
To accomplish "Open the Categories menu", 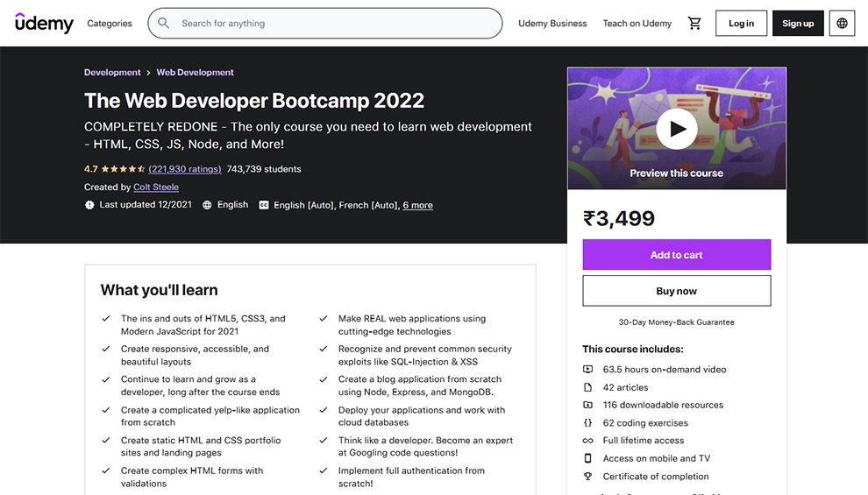I will pyautogui.click(x=110, y=24).
